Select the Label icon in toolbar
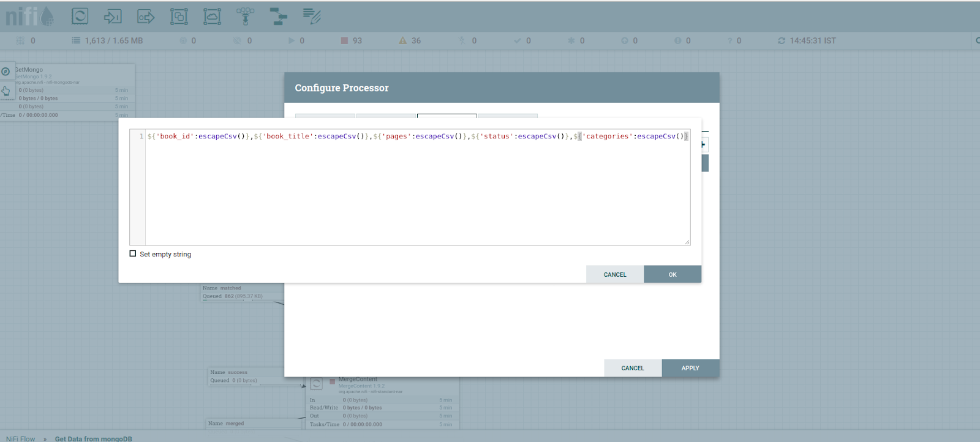 click(312, 17)
